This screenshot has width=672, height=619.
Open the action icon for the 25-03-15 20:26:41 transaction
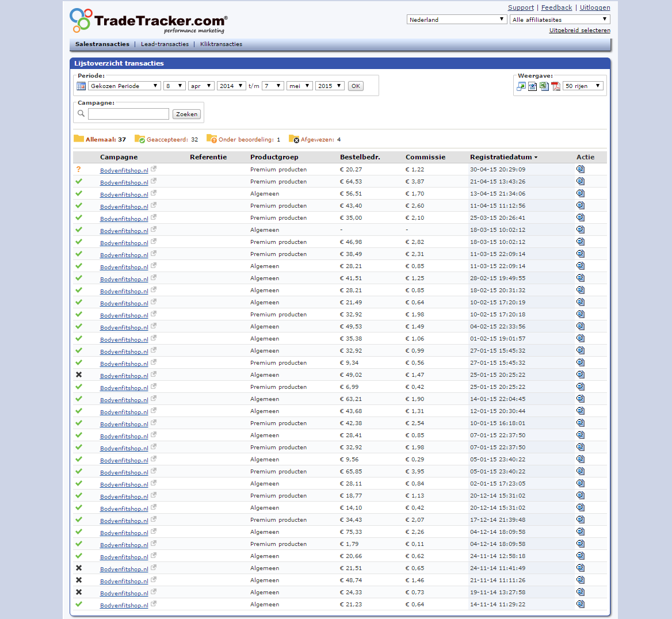tap(581, 218)
